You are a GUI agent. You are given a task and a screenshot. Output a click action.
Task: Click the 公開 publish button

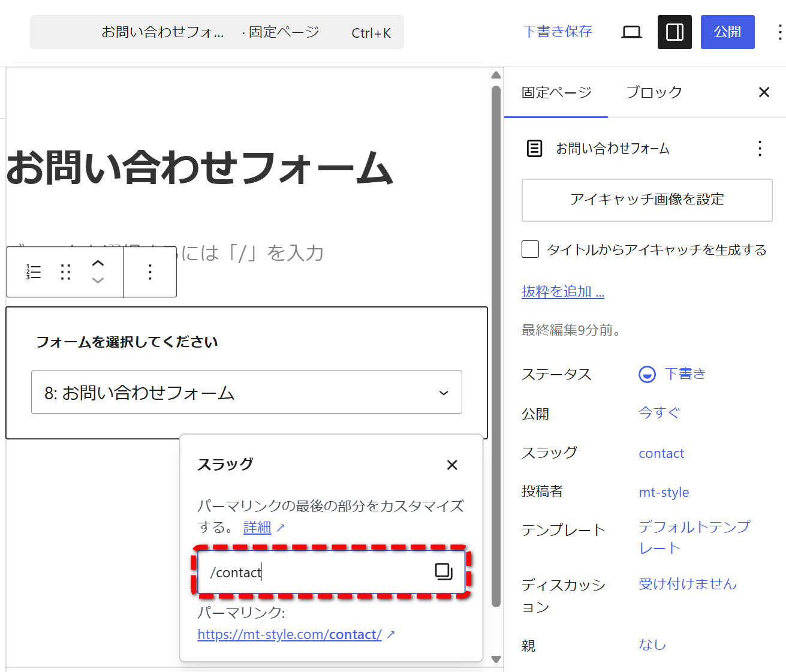pos(727,32)
